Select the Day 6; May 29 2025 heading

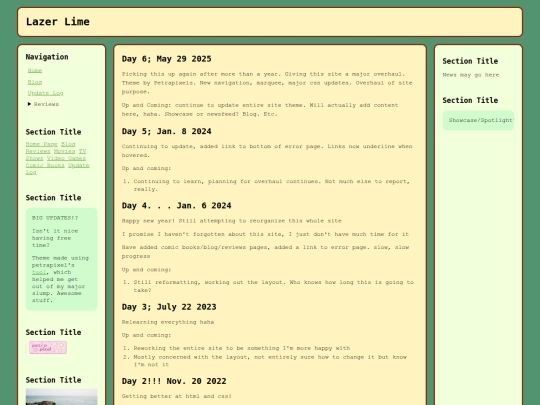tap(167, 59)
